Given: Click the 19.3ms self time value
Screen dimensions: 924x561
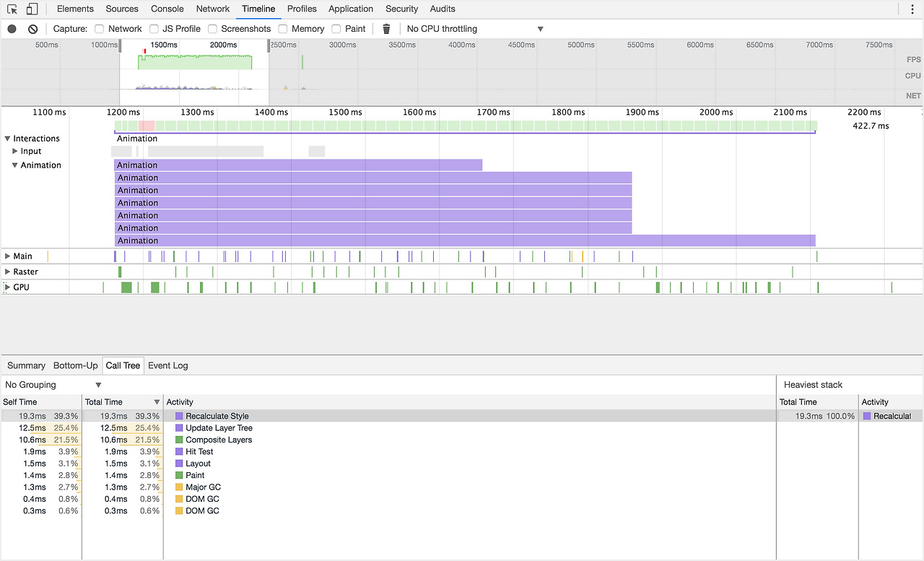Looking at the screenshot, I should click(x=33, y=416).
